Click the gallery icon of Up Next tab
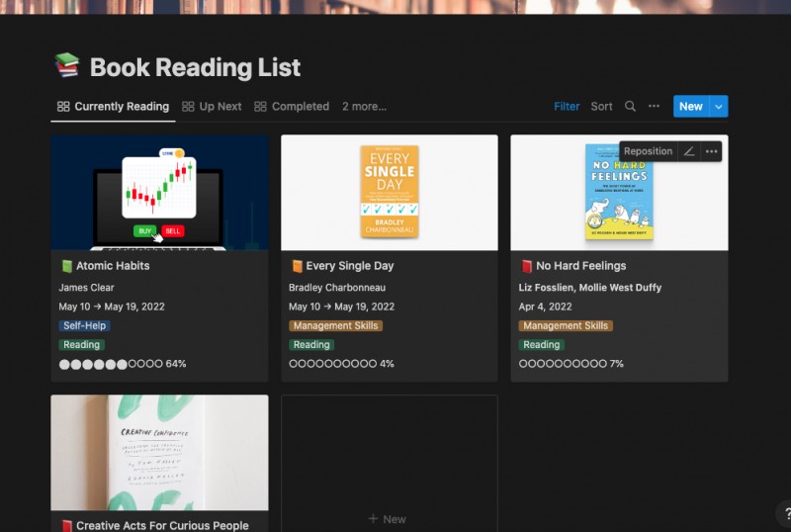This screenshot has height=532, width=791. [188, 107]
